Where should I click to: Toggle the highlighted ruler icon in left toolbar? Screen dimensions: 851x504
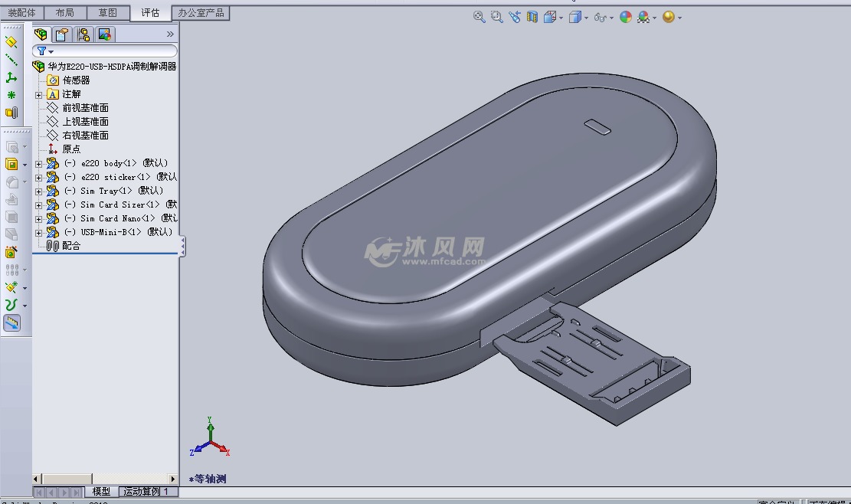(12, 322)
